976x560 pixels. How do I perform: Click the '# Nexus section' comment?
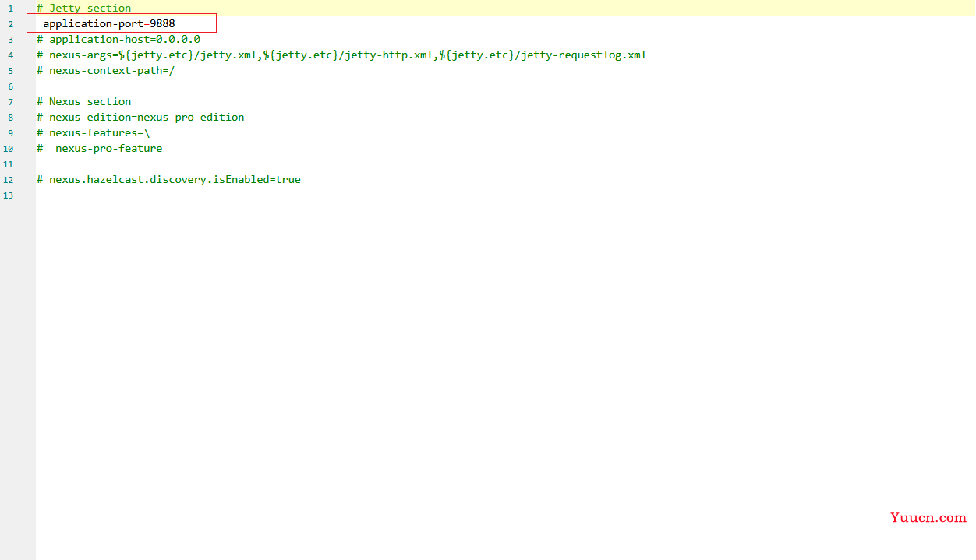click(x=83, y=102)
